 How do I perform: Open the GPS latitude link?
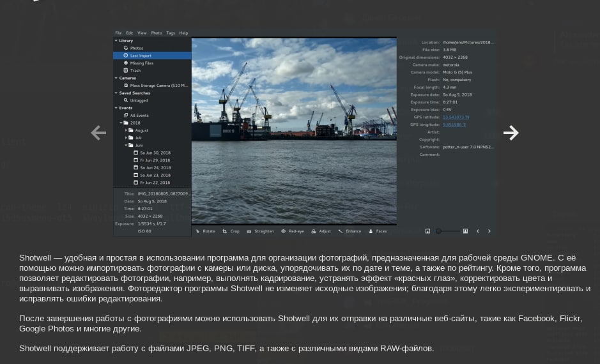click(456, 117)
